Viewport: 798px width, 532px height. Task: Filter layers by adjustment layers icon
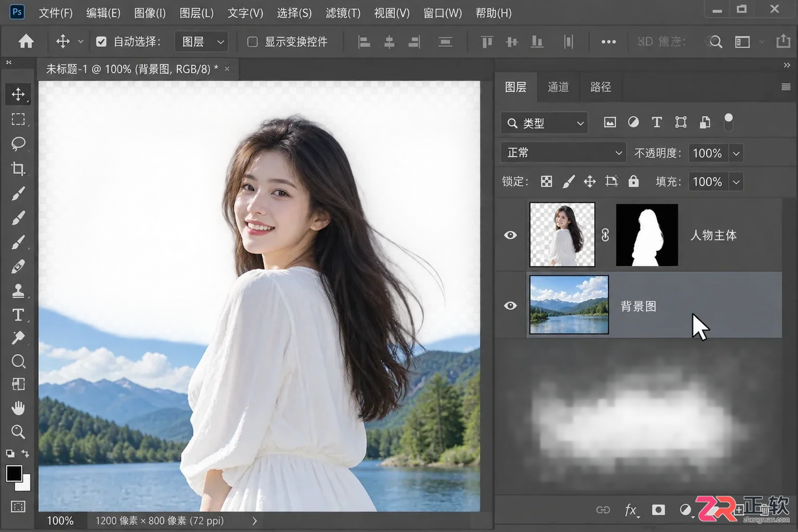pyautogui.click(x=633, y=122)
